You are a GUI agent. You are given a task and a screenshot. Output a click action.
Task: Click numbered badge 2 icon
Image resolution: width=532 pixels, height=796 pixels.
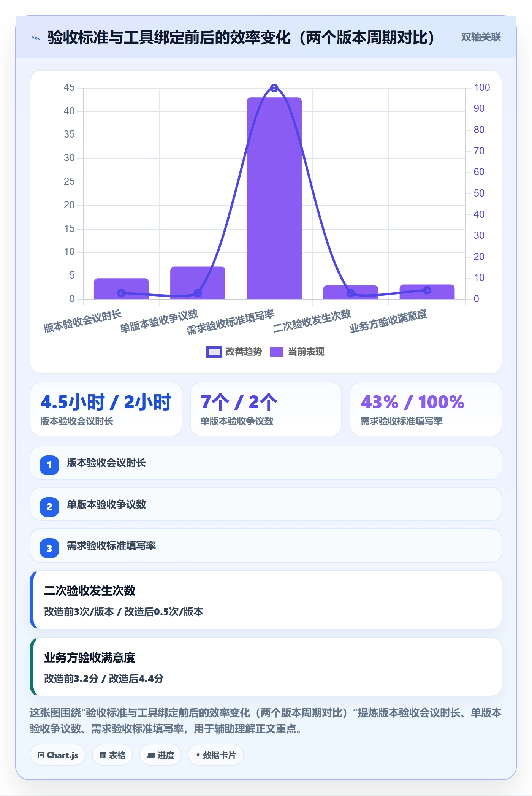click(x=49, y=507)
